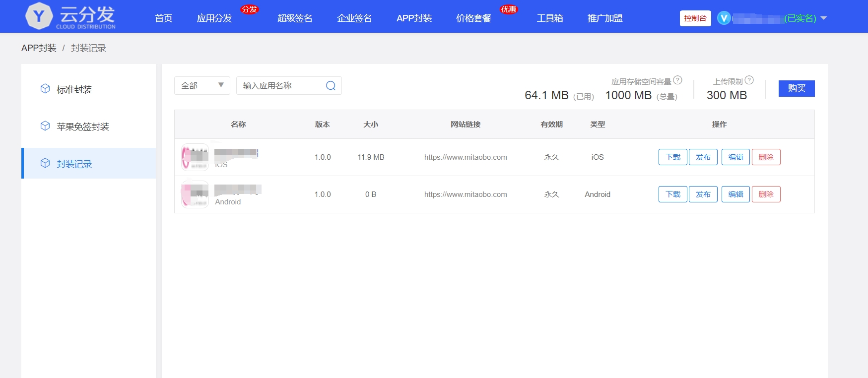Click the user avatar V icon
This screenshot has width=868, height=378.
click(x=724, y=18)
